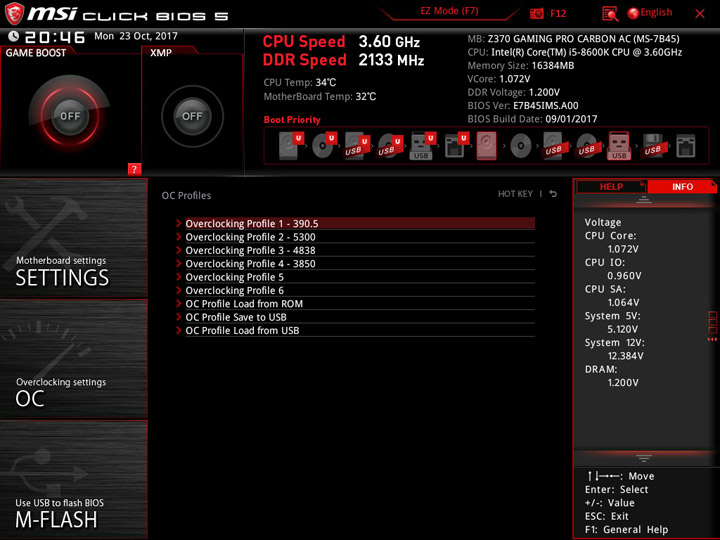This screenshot has width=720, height=540.
Task: Click the DDR Speed 2133 MHz readout
Action: point(343,60)
